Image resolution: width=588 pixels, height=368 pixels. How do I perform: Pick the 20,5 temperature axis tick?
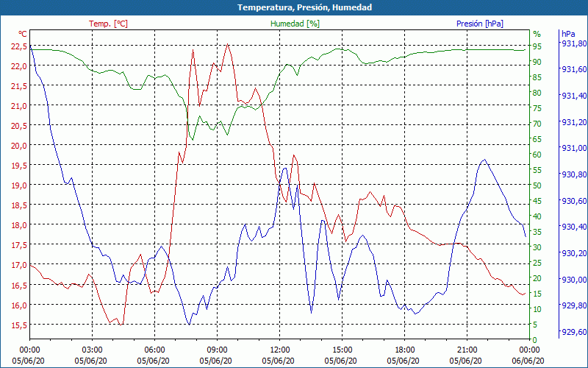coord(20,126)
